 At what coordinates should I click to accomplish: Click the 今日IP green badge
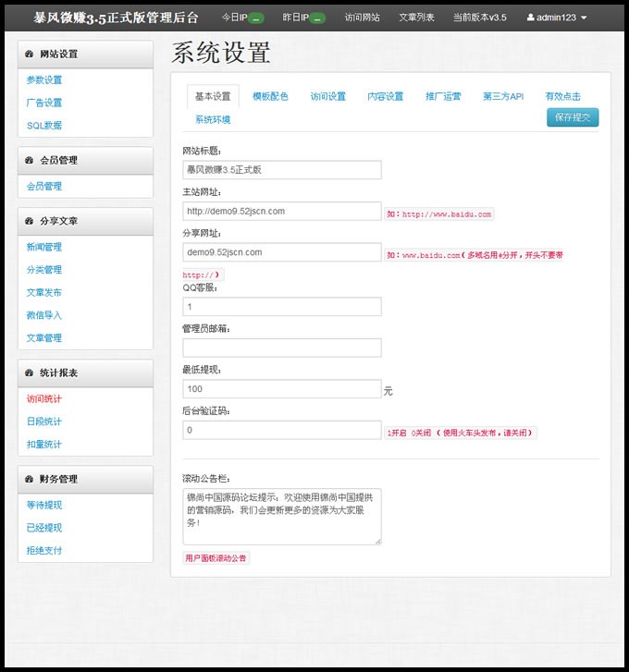click(x=256, y=18)
